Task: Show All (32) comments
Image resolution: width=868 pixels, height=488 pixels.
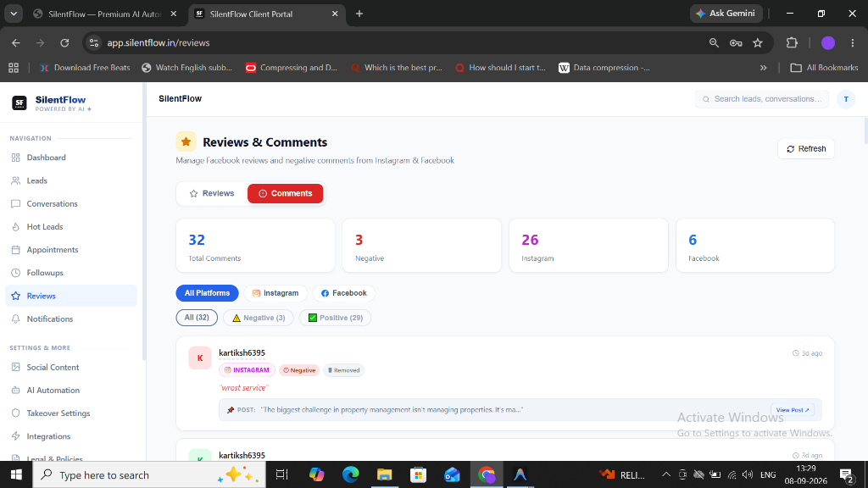Action: 197,318
